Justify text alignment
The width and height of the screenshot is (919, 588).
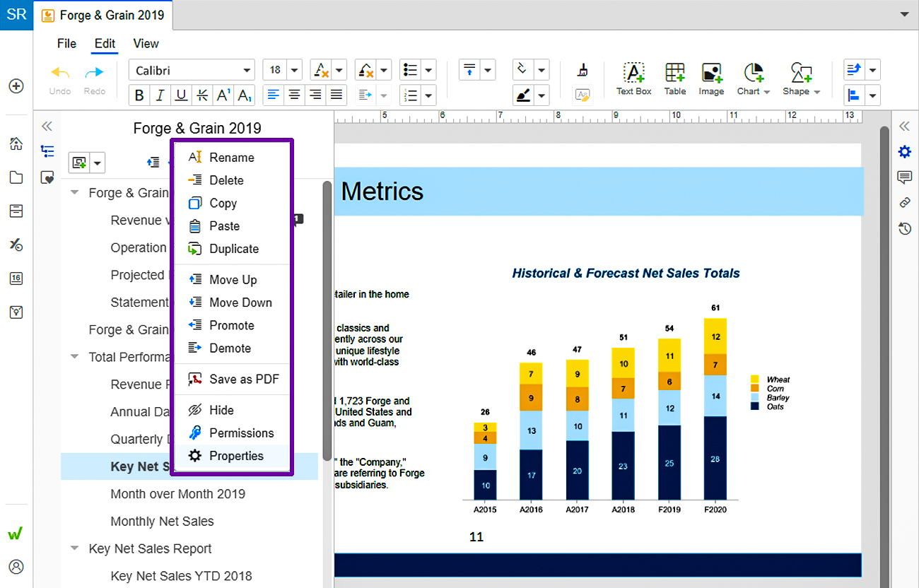tap(336, 94)
